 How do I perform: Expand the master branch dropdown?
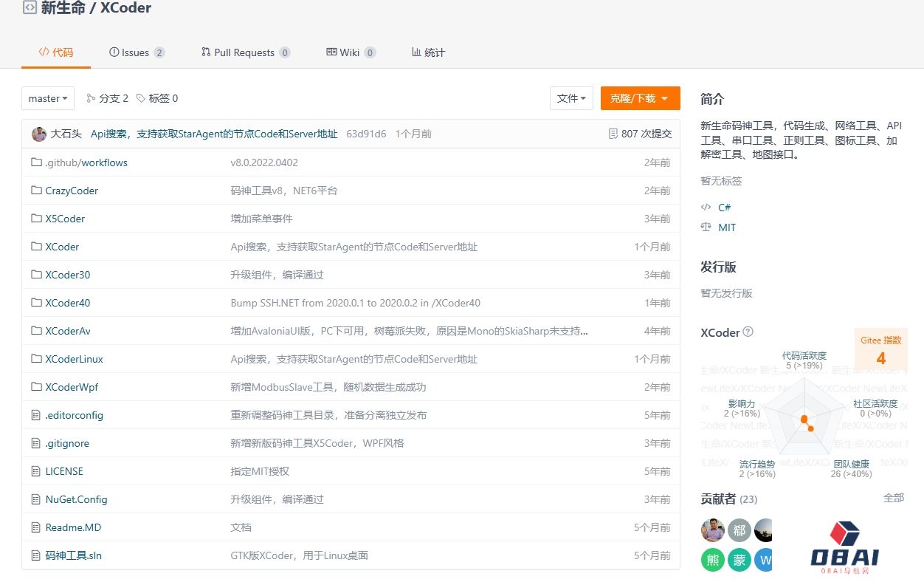(x=48, y=98)
